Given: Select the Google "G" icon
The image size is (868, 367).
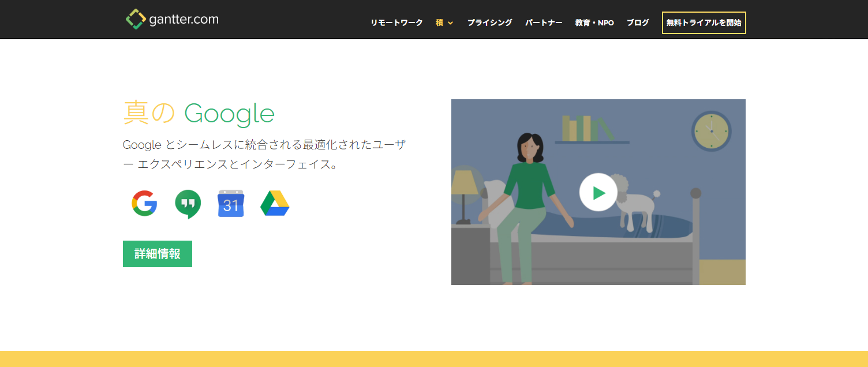Looking at the screenshot, I should 144,203.
